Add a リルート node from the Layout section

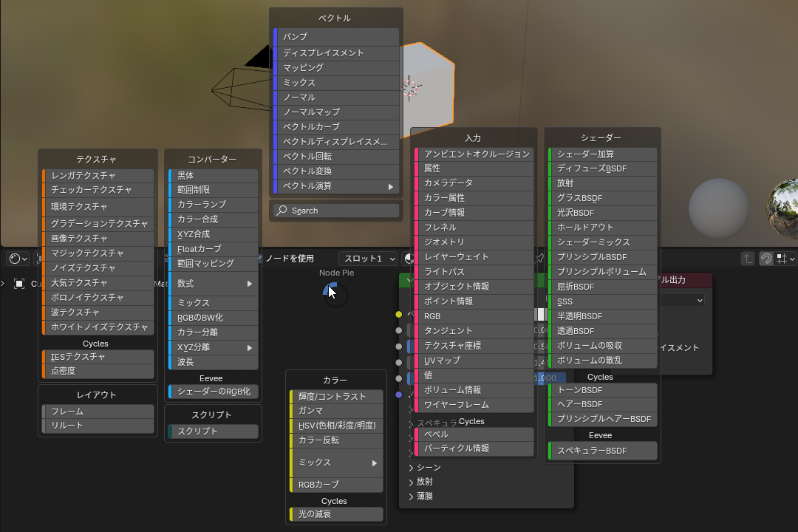click(x=97, y=425)
